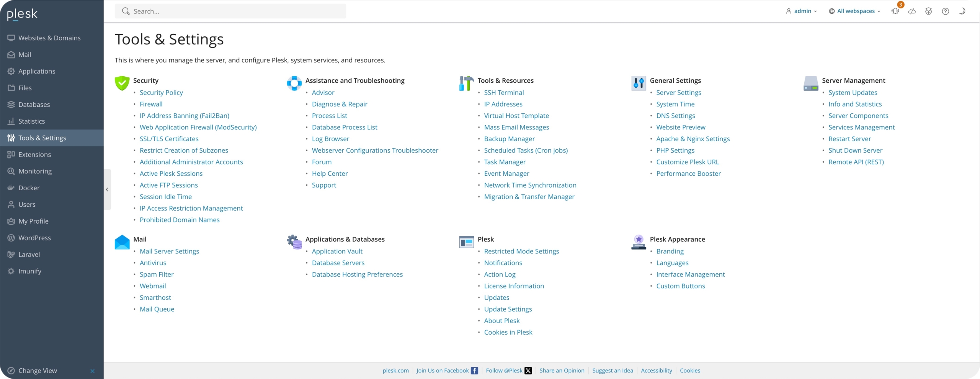Open Follow @Plesk in the footer

point(504,370)
